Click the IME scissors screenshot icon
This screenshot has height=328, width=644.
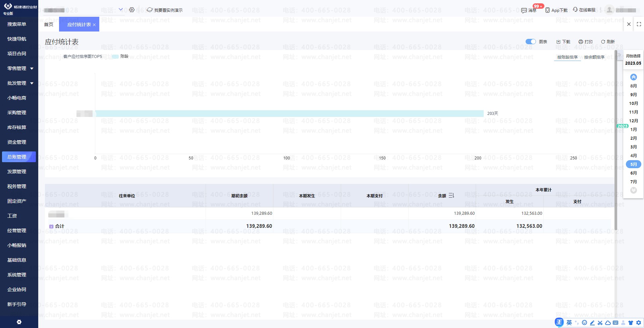click(600, 323)
